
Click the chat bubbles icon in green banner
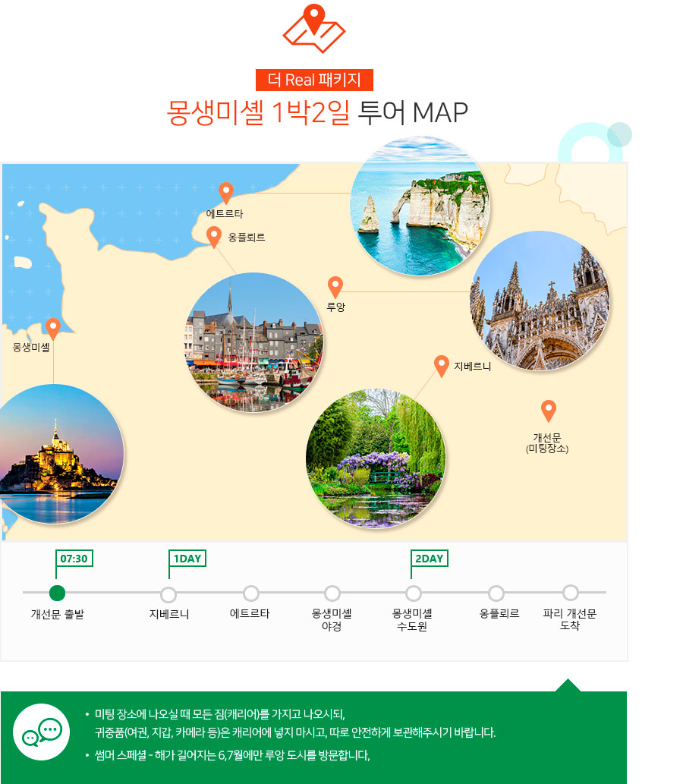point(42,732)
